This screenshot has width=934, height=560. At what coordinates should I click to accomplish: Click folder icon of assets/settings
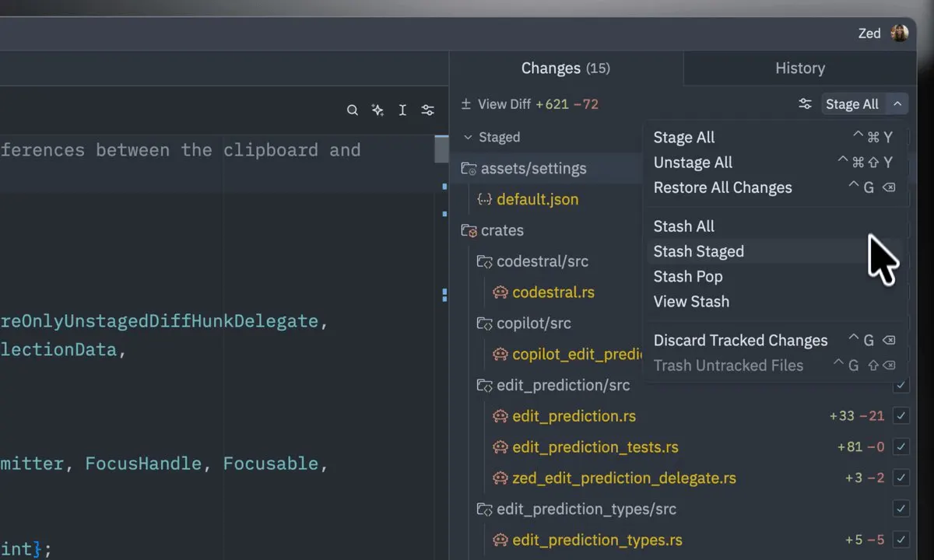tap(469, 169)
